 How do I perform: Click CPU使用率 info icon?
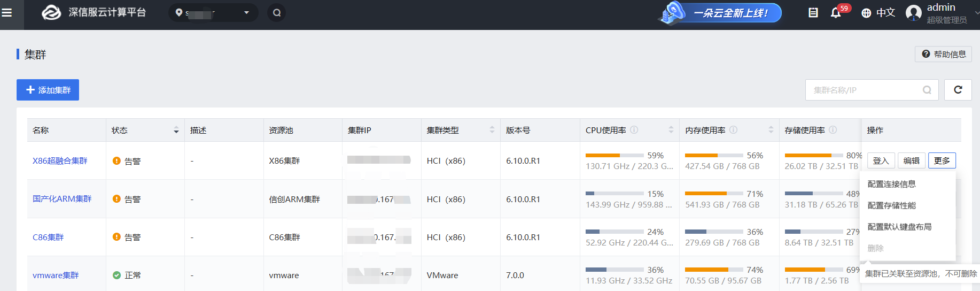coord(634,130)
